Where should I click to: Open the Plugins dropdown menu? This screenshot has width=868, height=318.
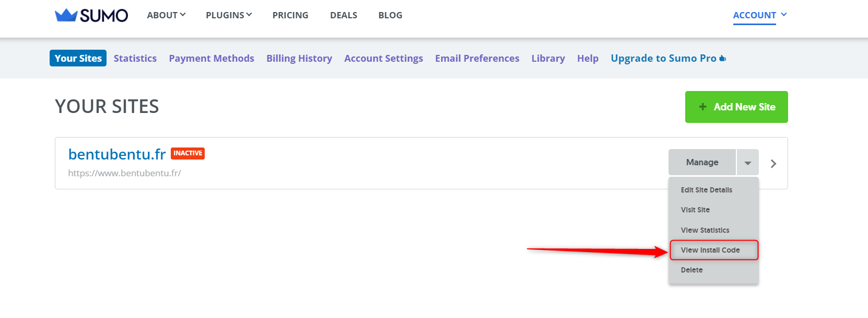(x=229, y=15)
